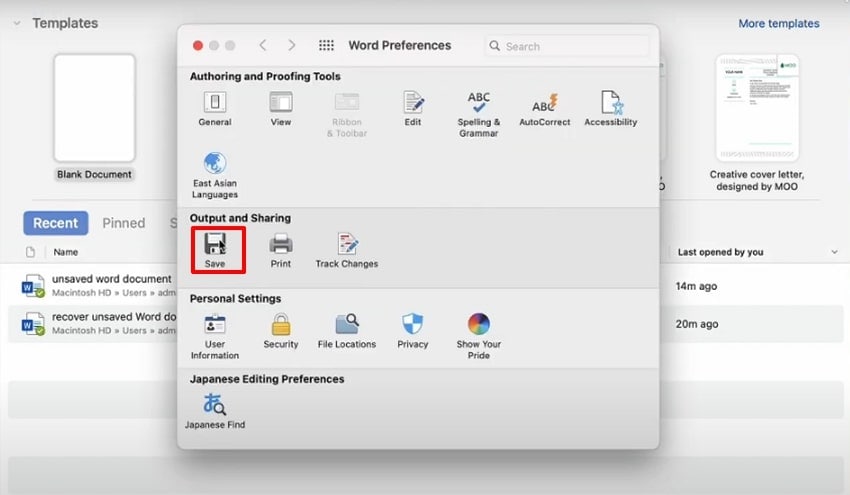Open User Information preferences
The width and height of the screenshot is (850, 495).
coord(215,337)
